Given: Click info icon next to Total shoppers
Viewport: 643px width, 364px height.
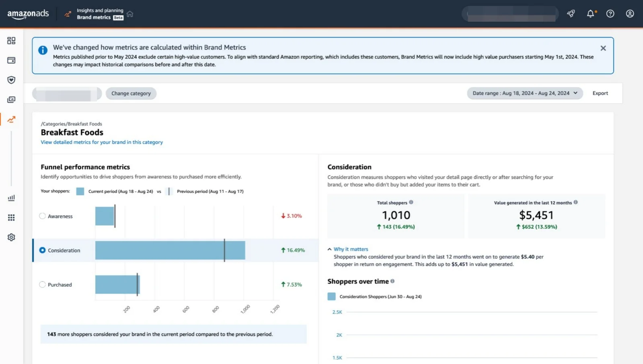Looking at the screenshot, I should pyautogui.click(x=411, y=202).
